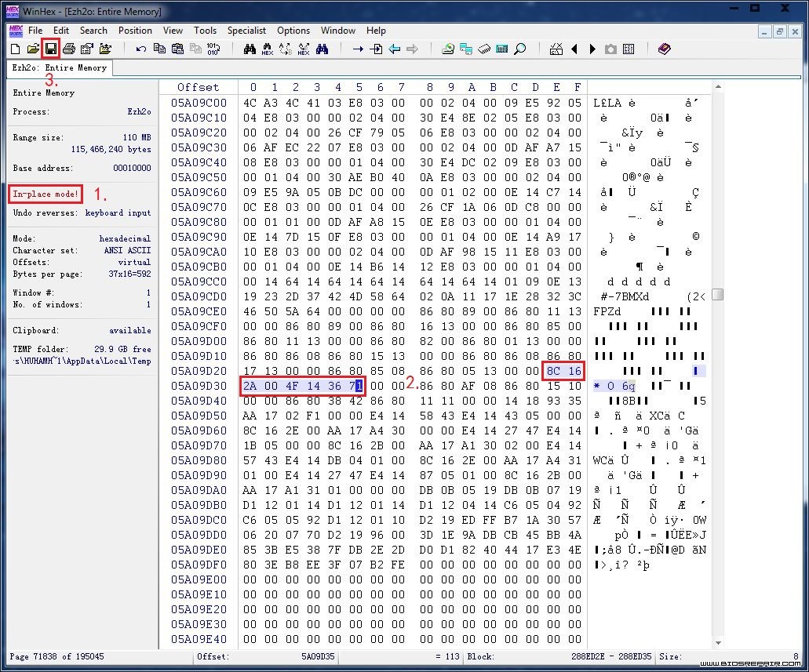Screen dimensions: 809x672
Task: Open the Tools menu
Action: [x=205, y=31]
